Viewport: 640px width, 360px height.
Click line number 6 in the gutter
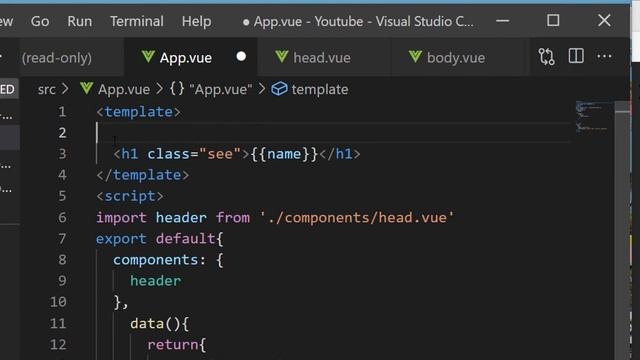62,217
